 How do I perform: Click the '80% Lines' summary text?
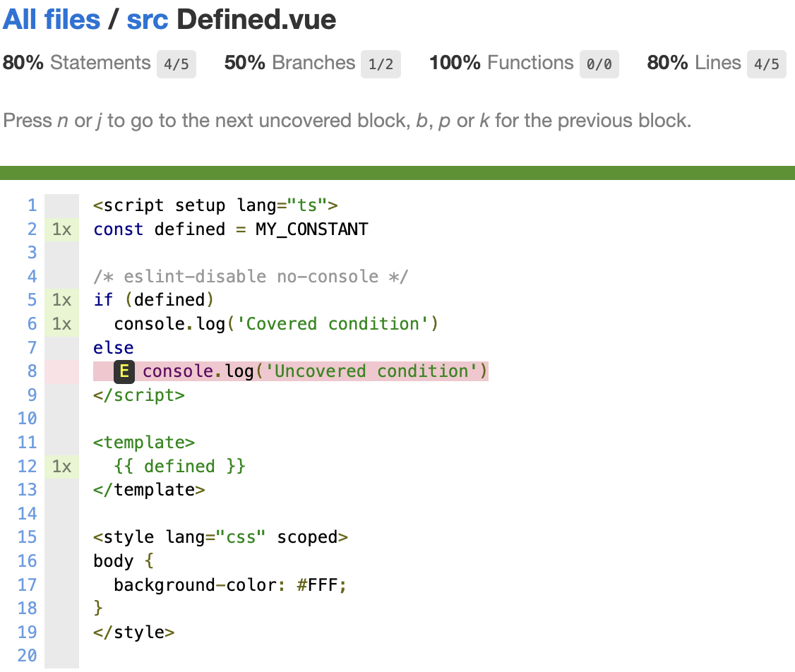[694, 63]
